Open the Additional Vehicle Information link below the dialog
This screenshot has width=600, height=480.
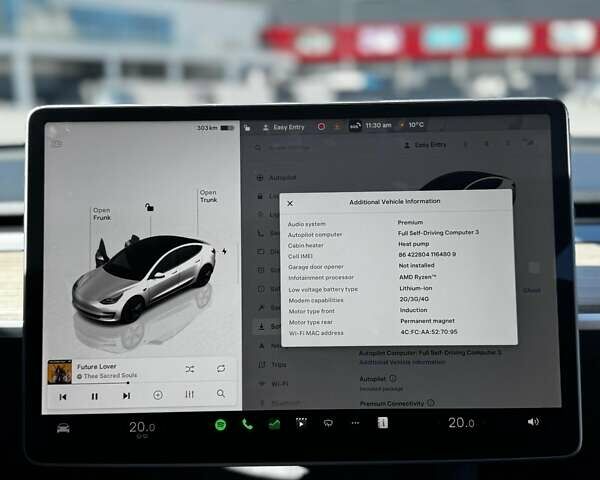(402, 362)
